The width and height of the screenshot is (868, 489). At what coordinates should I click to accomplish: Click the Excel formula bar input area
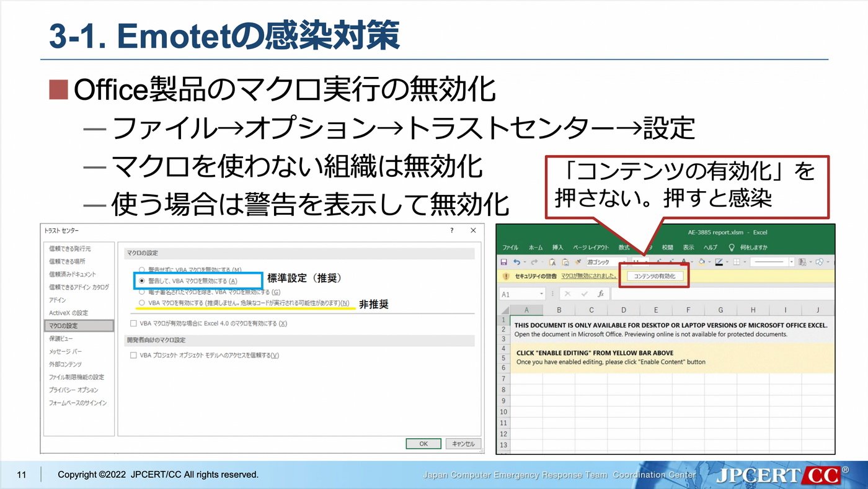pyautogui.click(x=722, y=294)
